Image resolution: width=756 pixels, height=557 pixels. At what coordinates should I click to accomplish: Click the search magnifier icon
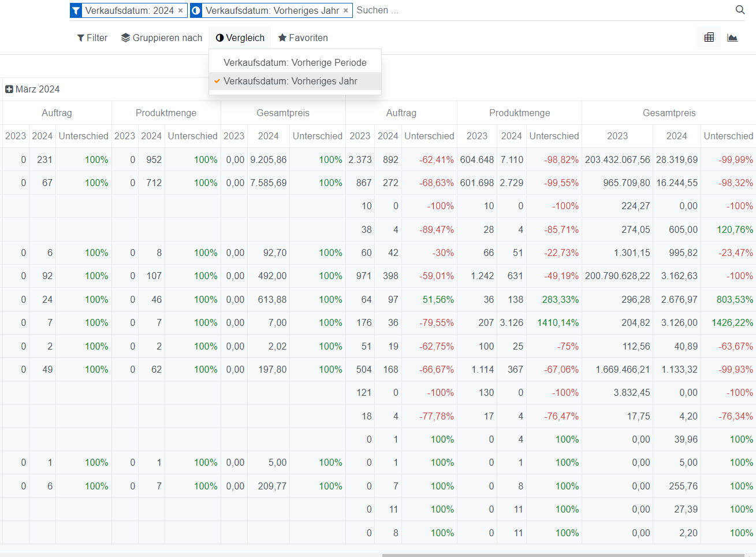tap(740, 10)
